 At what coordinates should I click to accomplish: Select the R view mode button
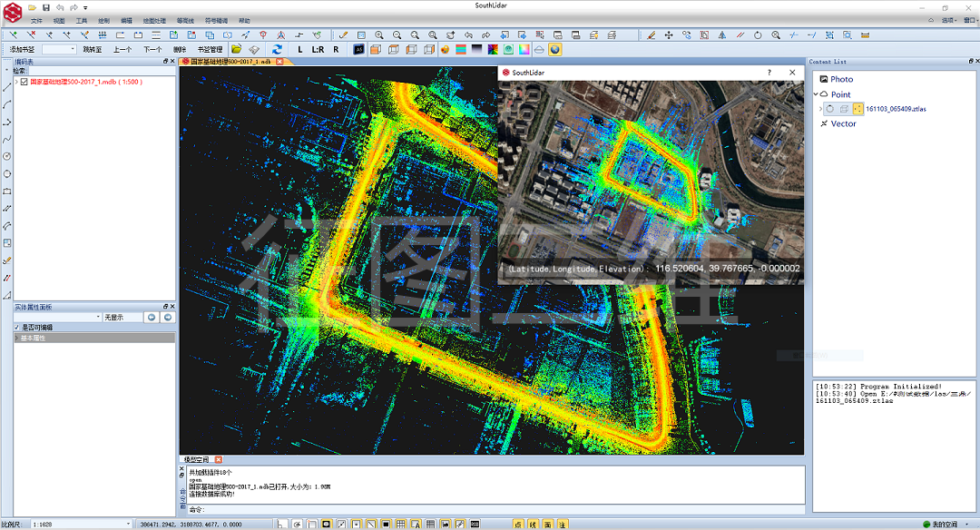[336, 49]
